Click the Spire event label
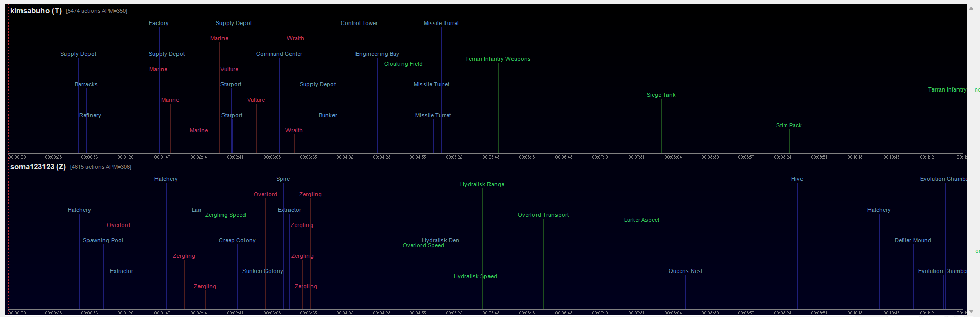Image resolution: width=980 pixels, height=317 pixels. (283, 179)
